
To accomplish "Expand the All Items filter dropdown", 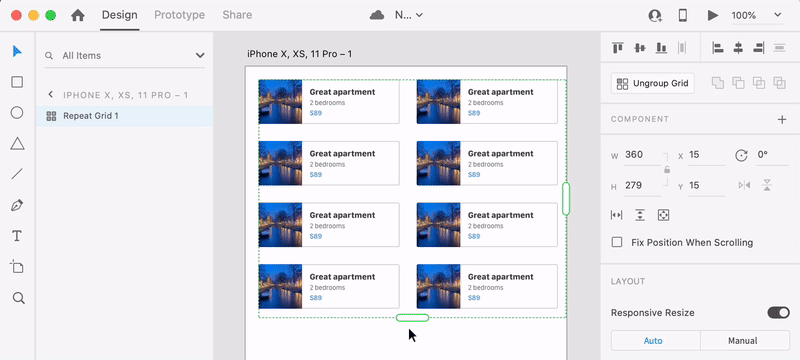I will 200,56.
